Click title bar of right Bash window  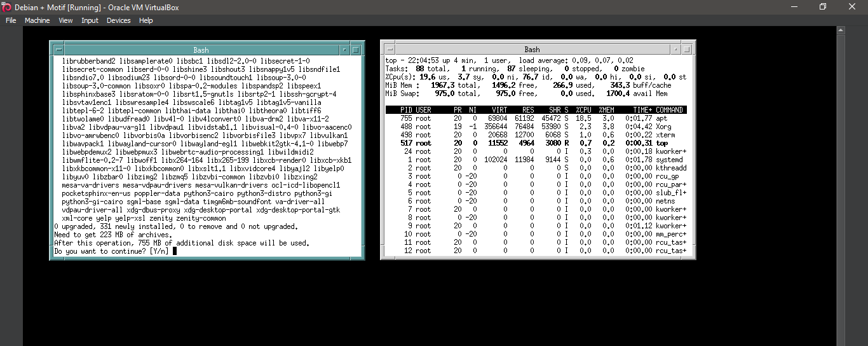click(532, 49)
